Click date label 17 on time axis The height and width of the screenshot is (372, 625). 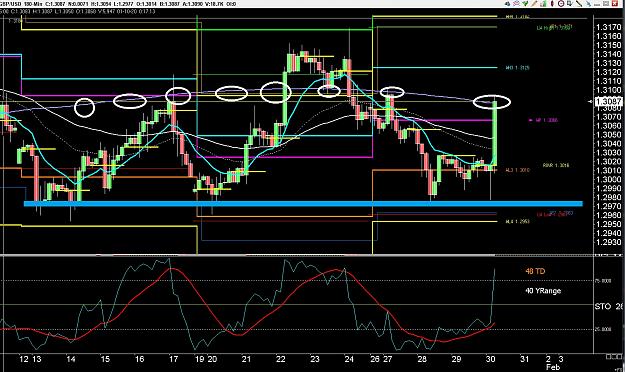(x=173, y=359)
